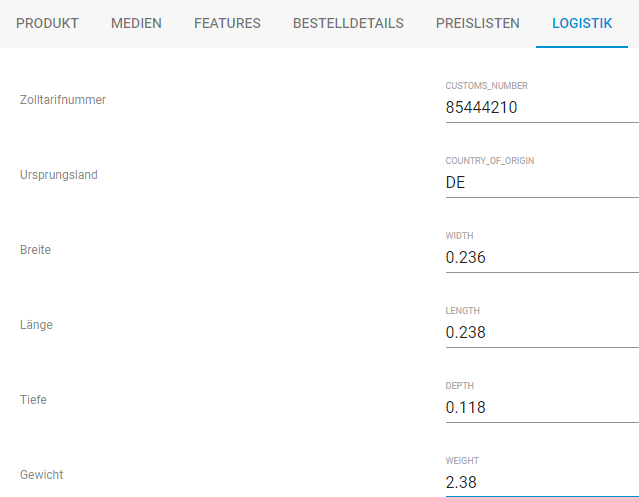Click the Ursprungsland label
639x497 pixels.
click(x=59, y=175)
